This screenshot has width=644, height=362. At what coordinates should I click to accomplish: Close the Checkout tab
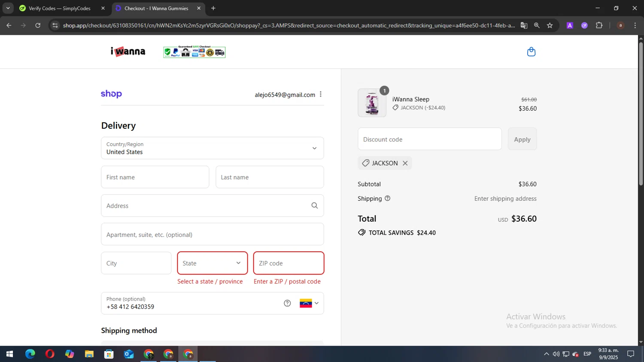(199, 8)
